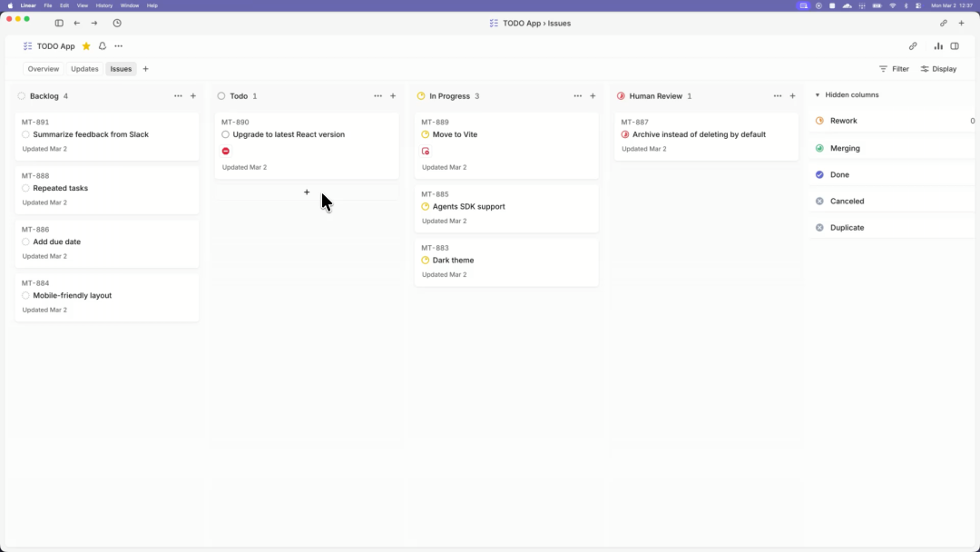Toggle the left sidebar icon in the title bar
The image size is (980, 552).
click(x=59, y=23)
